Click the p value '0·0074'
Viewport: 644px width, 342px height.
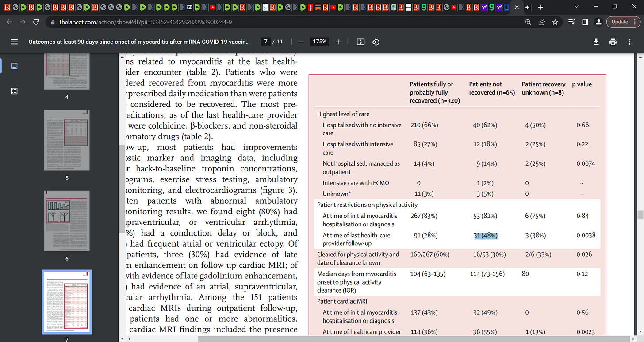click(x=586, y=163)
